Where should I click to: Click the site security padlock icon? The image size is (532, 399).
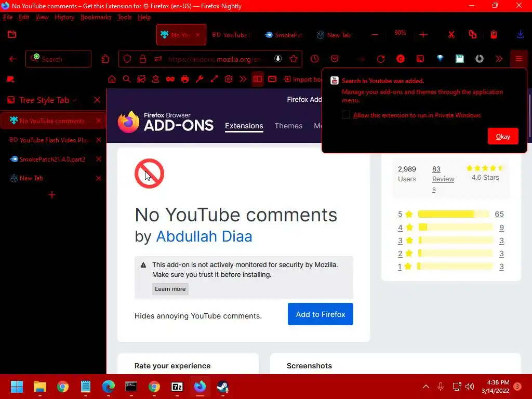point(143,59)
